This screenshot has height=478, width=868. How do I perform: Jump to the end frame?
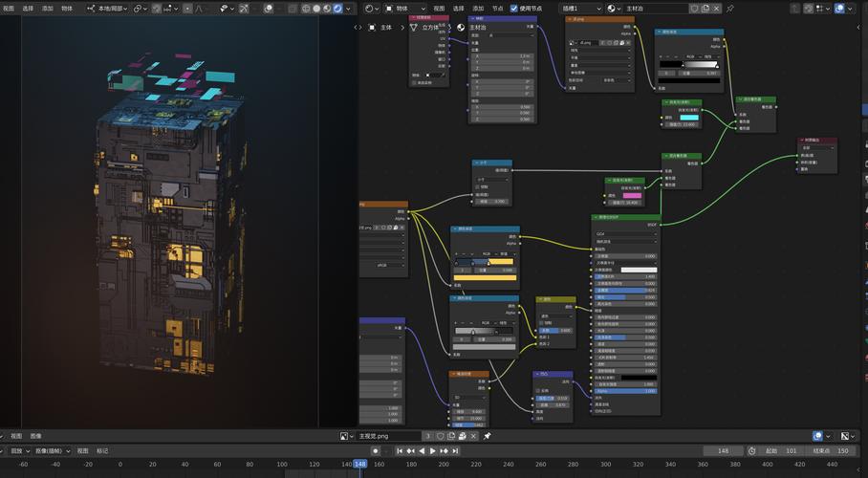pyautogui.click(x=455, y=451)
